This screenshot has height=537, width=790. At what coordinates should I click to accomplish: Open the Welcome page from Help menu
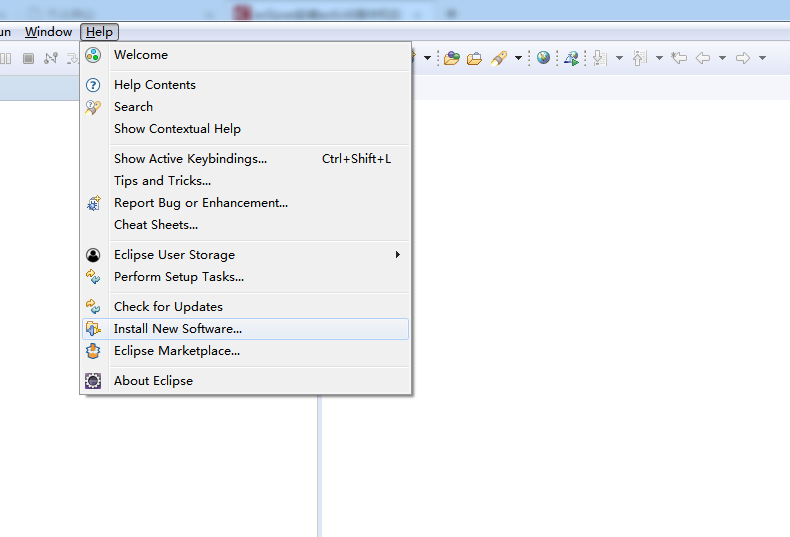point(246,55)
